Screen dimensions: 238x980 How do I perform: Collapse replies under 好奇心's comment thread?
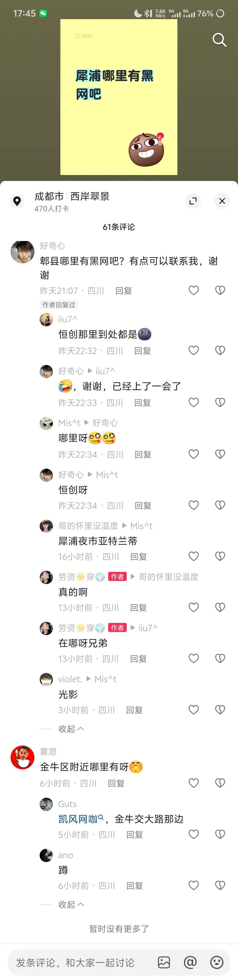[71, 729]
